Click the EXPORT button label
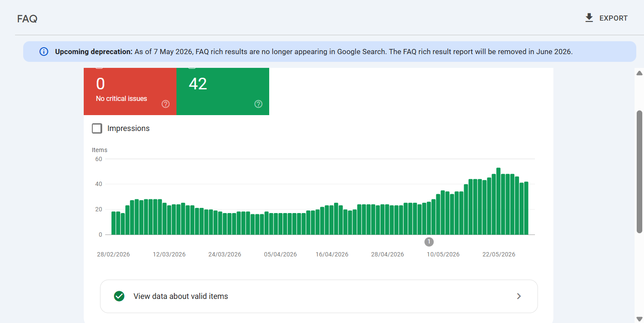Viewport: 644px width, 323px height. tap(614, 18)
